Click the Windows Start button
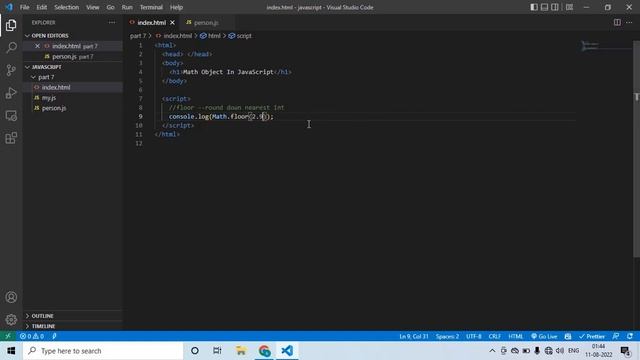The image size is (640, 360). pyautogui.click(x=11, y=351)
